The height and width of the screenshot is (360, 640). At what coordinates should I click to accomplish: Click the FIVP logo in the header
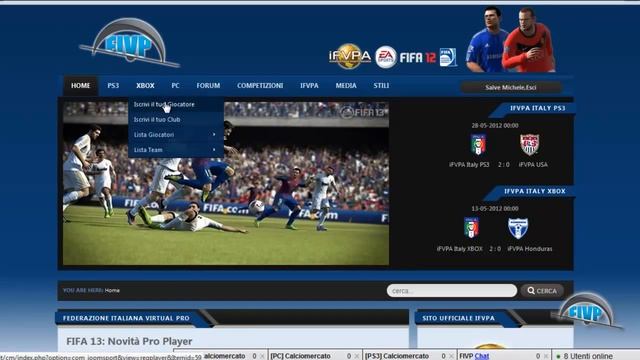pos(130,43)
